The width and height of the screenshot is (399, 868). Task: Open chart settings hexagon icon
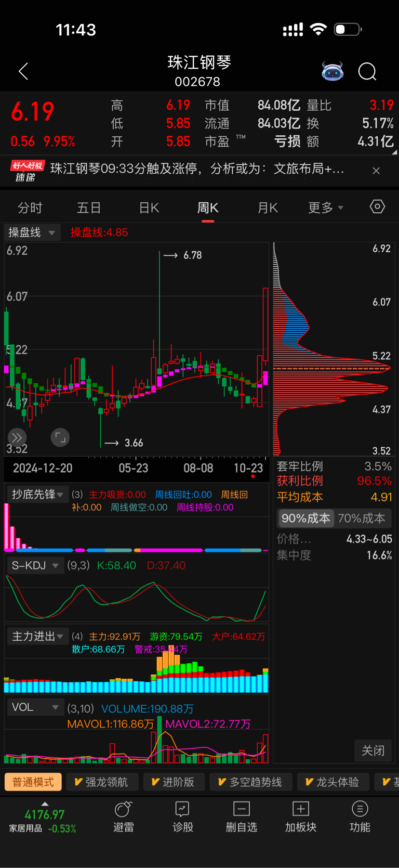click(377, 206)
